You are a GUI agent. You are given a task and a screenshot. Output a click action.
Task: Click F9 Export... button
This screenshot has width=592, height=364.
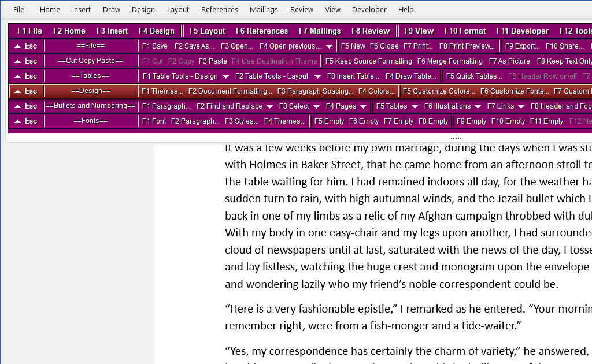523,46
